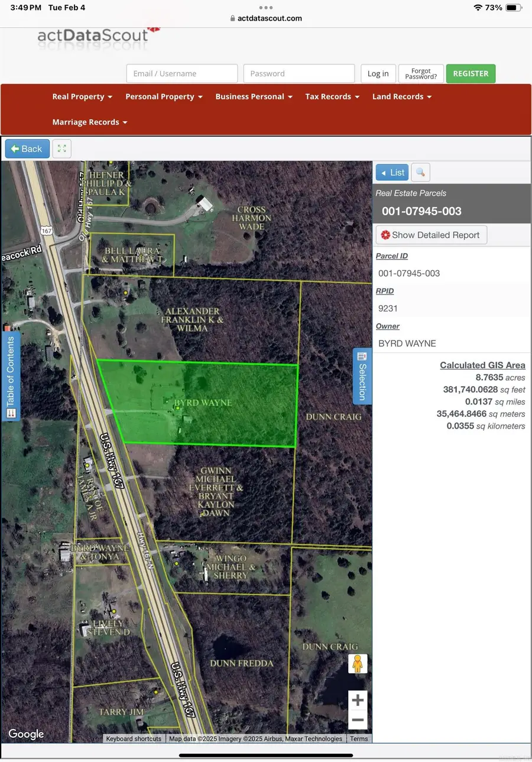Click the red icon on Show Detailed Report

click(387, 235)
